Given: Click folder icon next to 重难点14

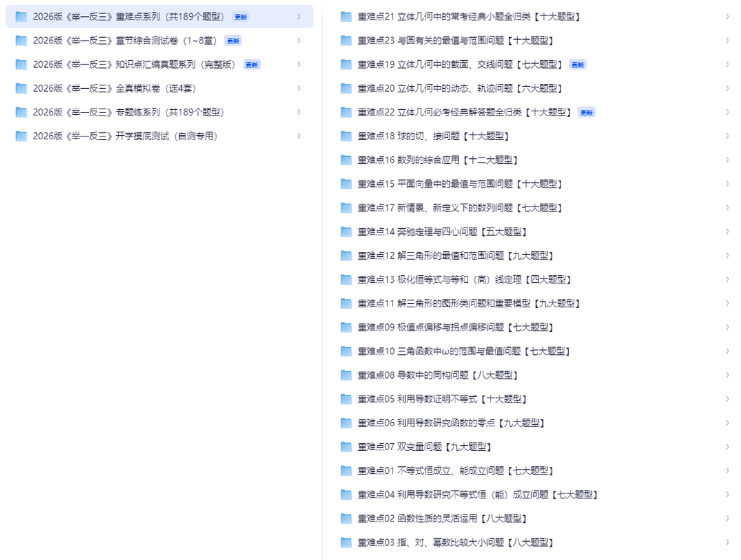Looking at the screenshot, I should [346, 232].
